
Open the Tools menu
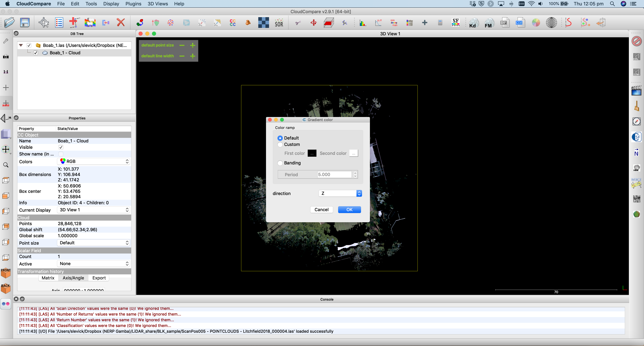point(91,4)
